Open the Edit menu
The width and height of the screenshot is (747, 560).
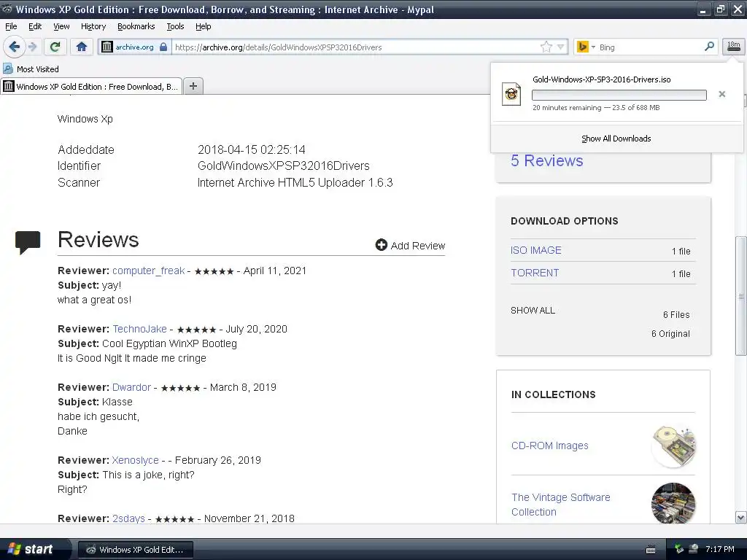click(x=35, y=26)
